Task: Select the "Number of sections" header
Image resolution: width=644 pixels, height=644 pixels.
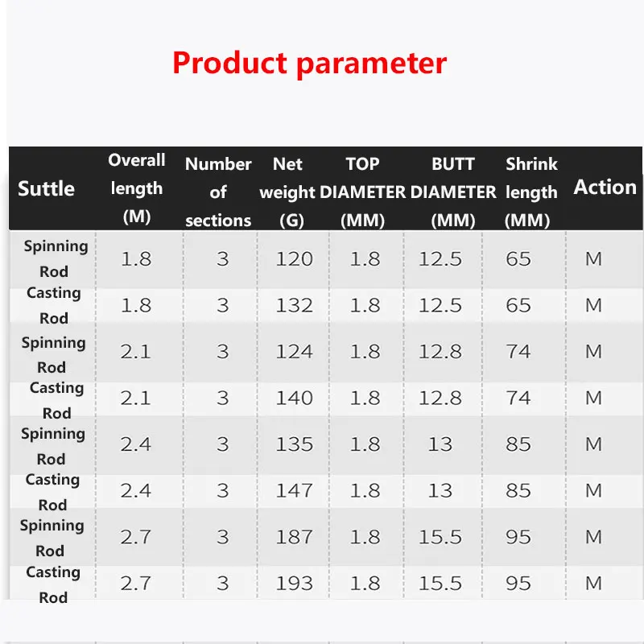Action: click(x=218, y=192)
